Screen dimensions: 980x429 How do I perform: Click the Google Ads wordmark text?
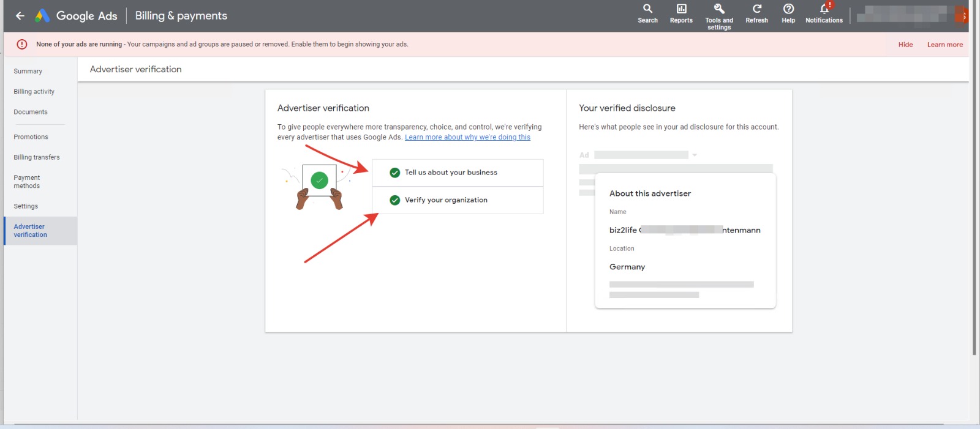[86, 16]
